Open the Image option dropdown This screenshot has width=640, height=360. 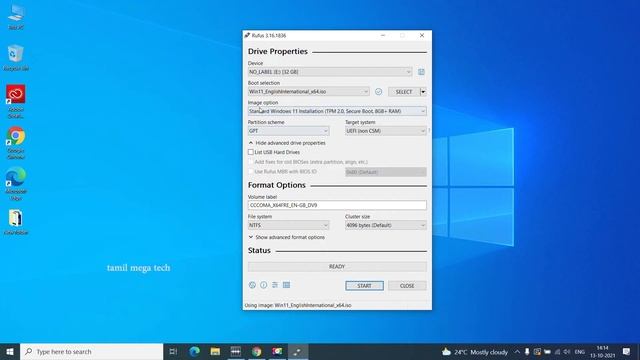pyautogui.click(x=337, y=111)
